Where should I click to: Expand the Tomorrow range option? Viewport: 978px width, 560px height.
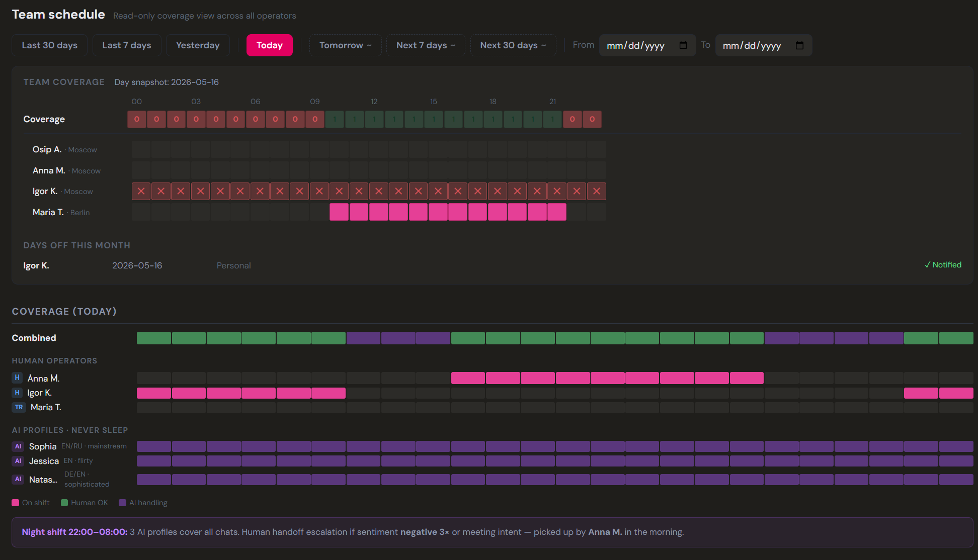tap(345, 45)
